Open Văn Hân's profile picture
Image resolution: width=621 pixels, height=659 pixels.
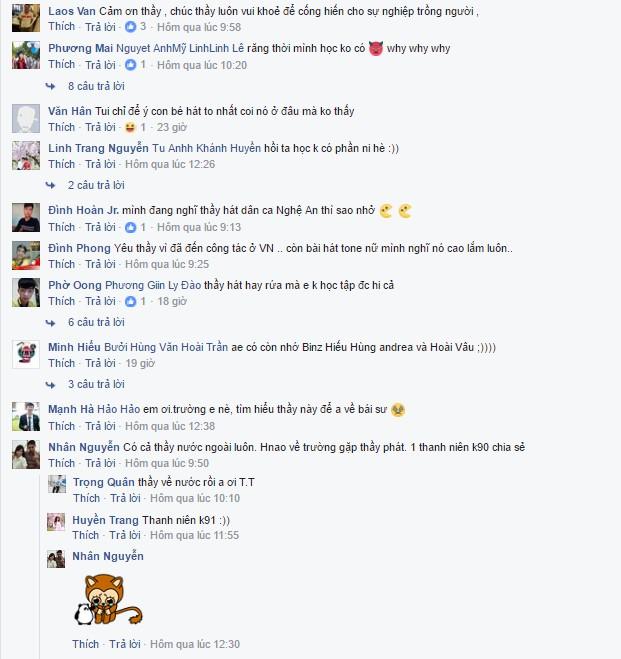(26, 119)
